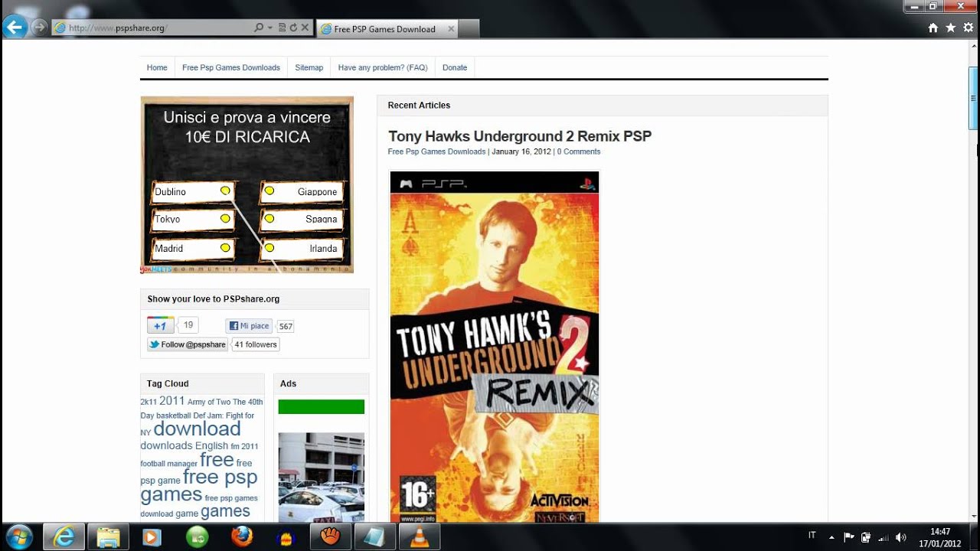Click the green banner in Ads panel
Viewport: 980px width, 551px height.
[x=321, y=406]
